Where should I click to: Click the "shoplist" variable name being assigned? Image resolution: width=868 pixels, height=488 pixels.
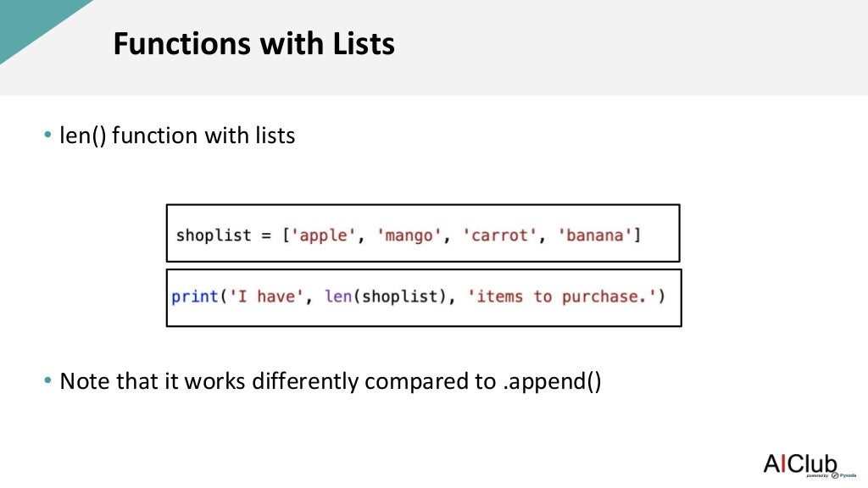(x=214, y=235)
